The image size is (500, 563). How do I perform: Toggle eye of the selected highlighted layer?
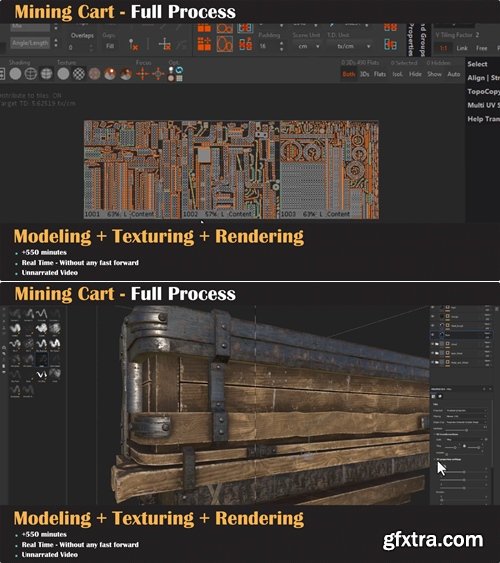click(433, 334)
